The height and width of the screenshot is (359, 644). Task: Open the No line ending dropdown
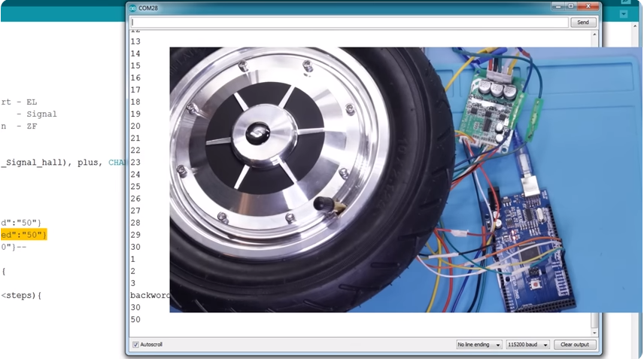[x=479, y=345]
